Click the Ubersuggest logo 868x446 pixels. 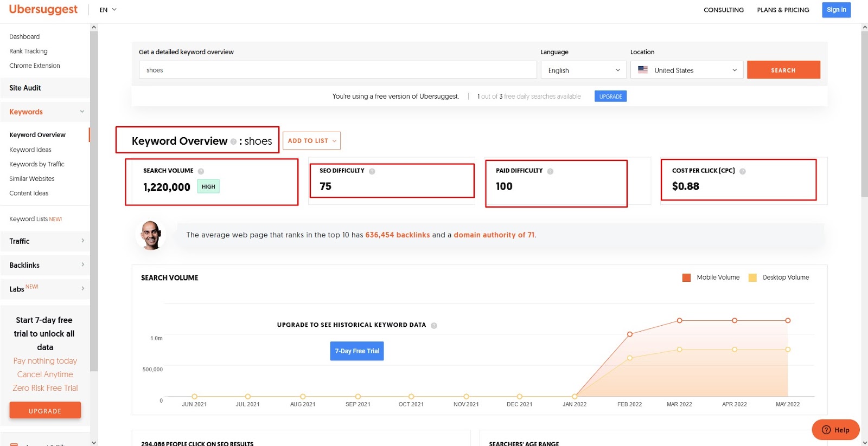pos(43,9)
